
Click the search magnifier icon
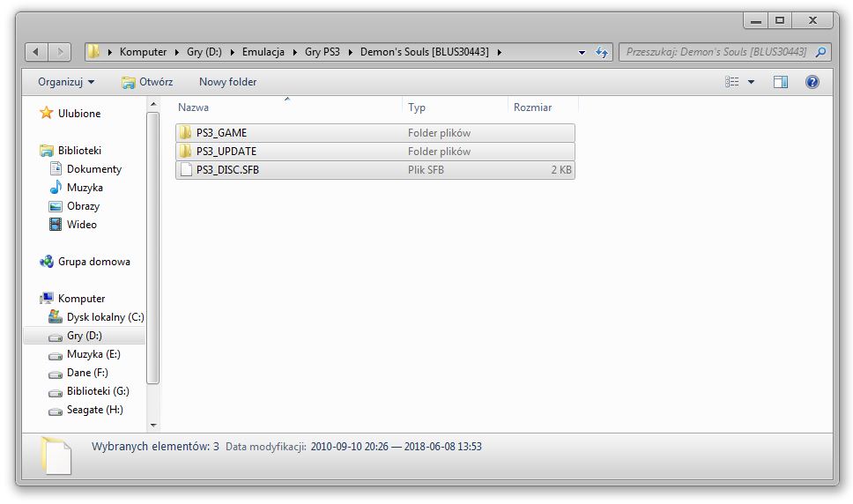pyautogui.click(x=821, y=52)
